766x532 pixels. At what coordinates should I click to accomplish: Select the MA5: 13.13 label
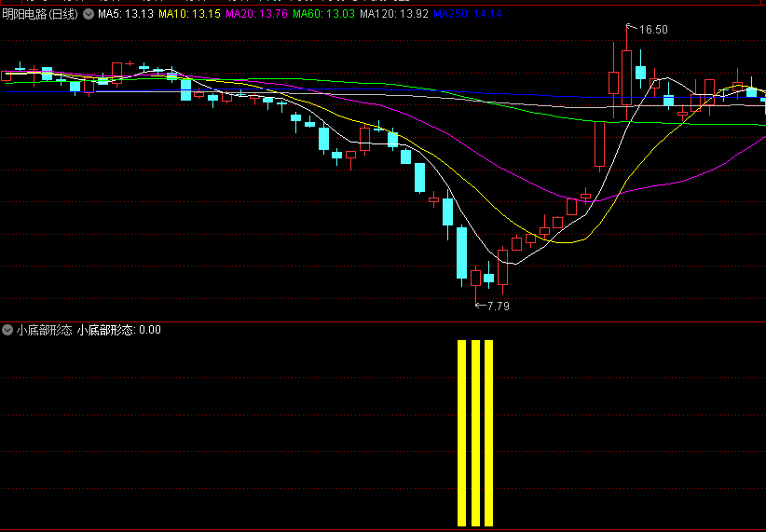pyautogui.click(x=126, y=14)
